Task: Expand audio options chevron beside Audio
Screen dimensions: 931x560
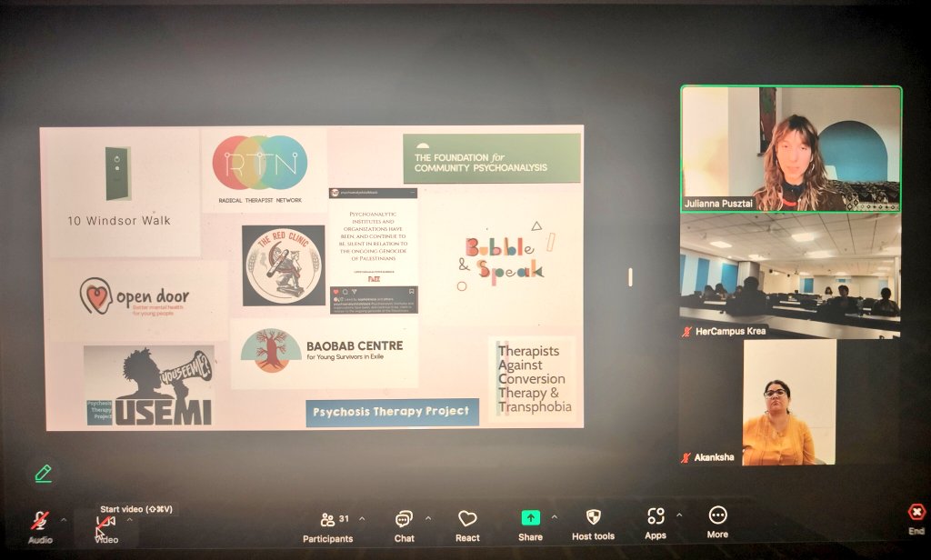Action: (64, 520)
